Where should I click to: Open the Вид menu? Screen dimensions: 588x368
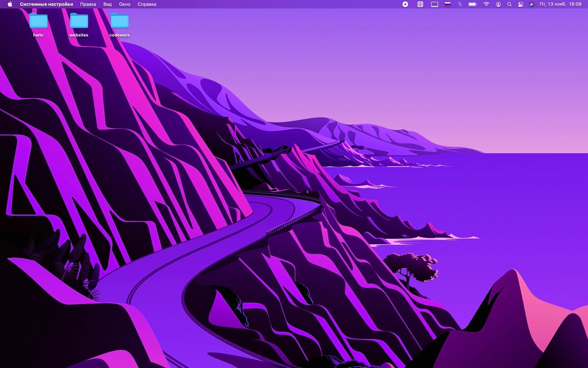pyautogui.click(x=107, y=4)
